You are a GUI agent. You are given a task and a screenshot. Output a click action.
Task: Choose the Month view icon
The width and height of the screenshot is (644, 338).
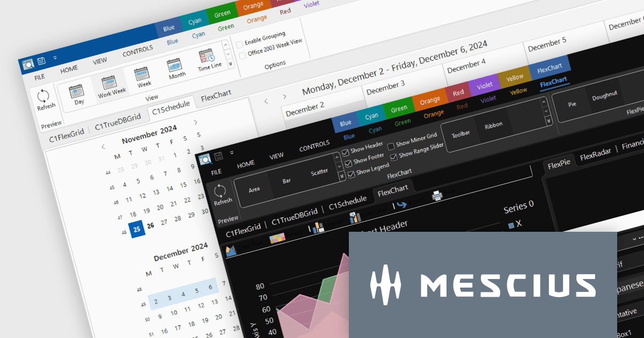(x=174, y=64)
